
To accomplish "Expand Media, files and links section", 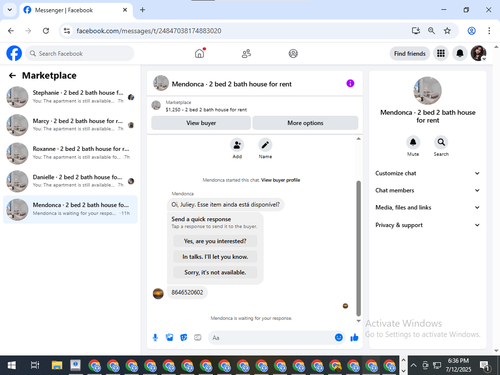I will point(427,207).
